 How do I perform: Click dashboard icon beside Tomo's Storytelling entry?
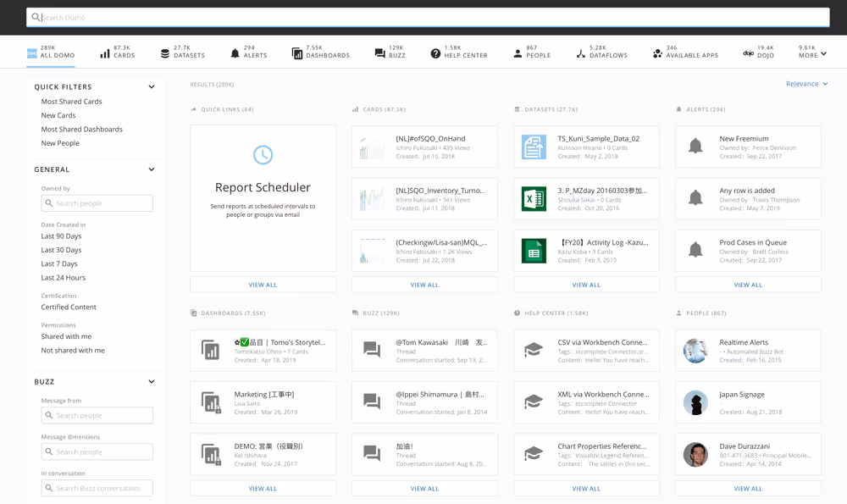point(211,350)
